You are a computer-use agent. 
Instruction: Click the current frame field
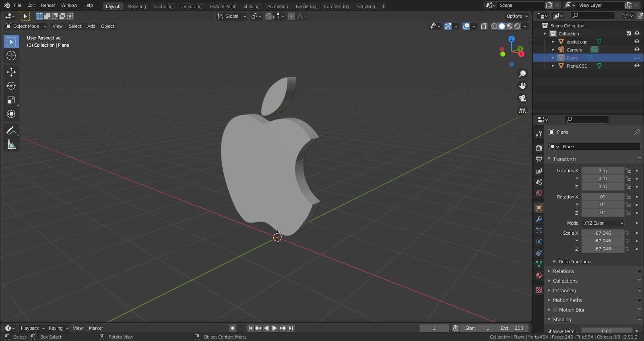(x=434, y=328)
